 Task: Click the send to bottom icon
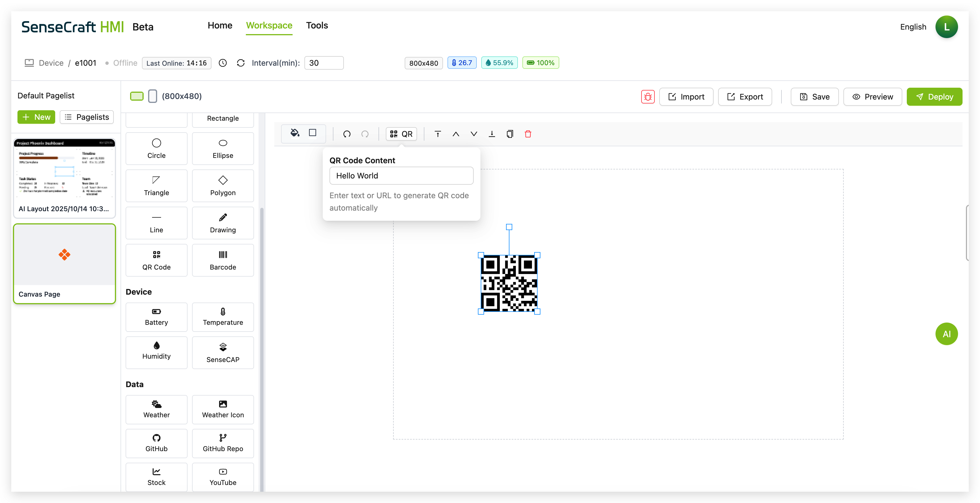click(x=491, y=134)
